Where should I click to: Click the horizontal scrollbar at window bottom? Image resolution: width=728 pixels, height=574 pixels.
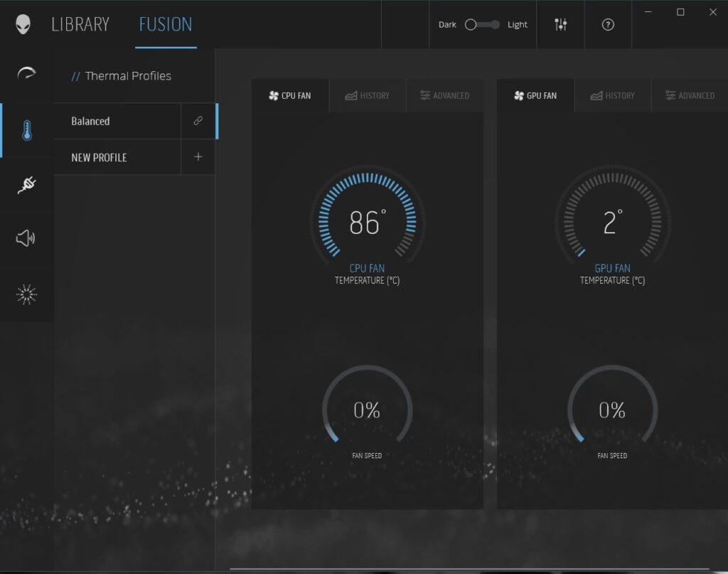click(x=469, y=568)
